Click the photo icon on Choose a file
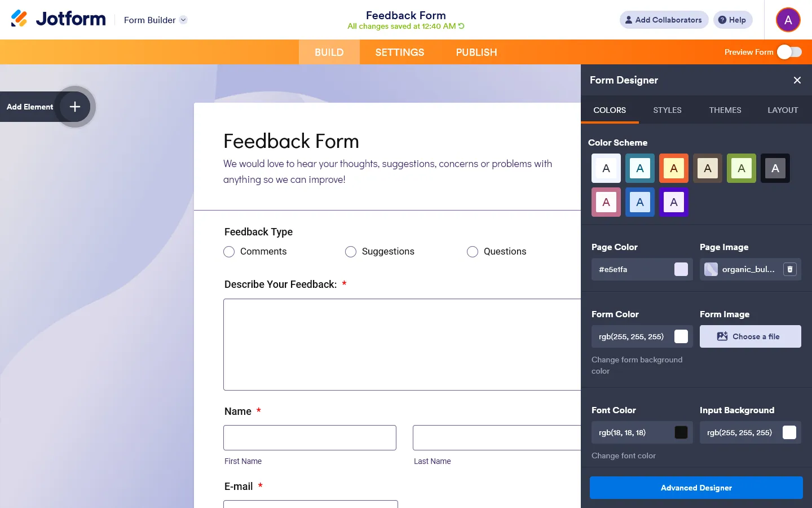The image size is (812, 508). (722, 336)
